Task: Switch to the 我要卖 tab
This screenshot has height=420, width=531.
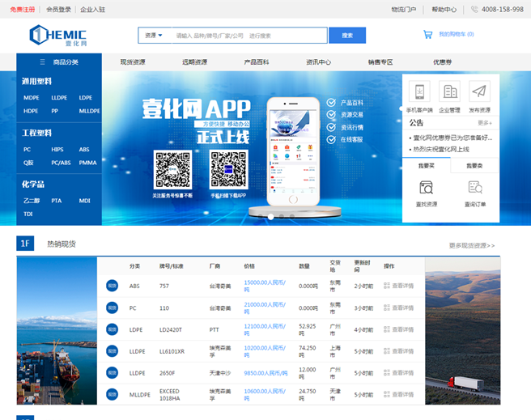Action: [x=474, y=166]
